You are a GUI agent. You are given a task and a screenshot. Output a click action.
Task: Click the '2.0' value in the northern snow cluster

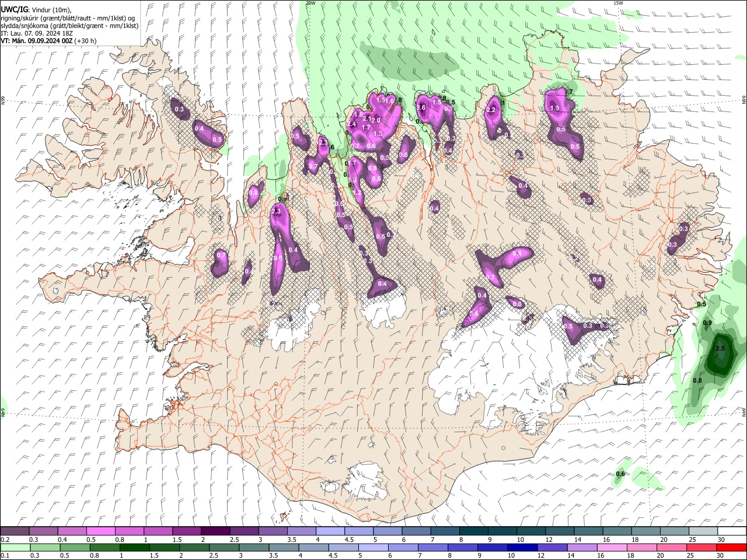376,120
